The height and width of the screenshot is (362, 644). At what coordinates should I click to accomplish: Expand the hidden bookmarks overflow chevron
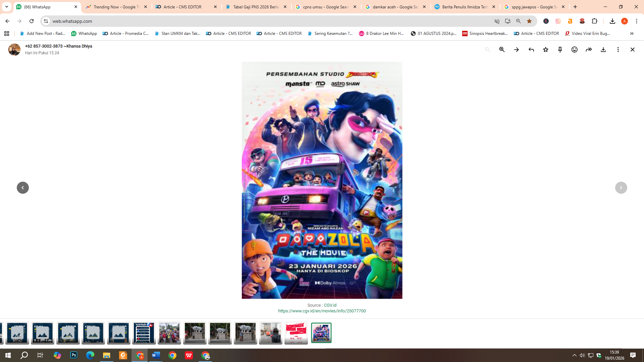pyautogui.click(x=632, y=34)
